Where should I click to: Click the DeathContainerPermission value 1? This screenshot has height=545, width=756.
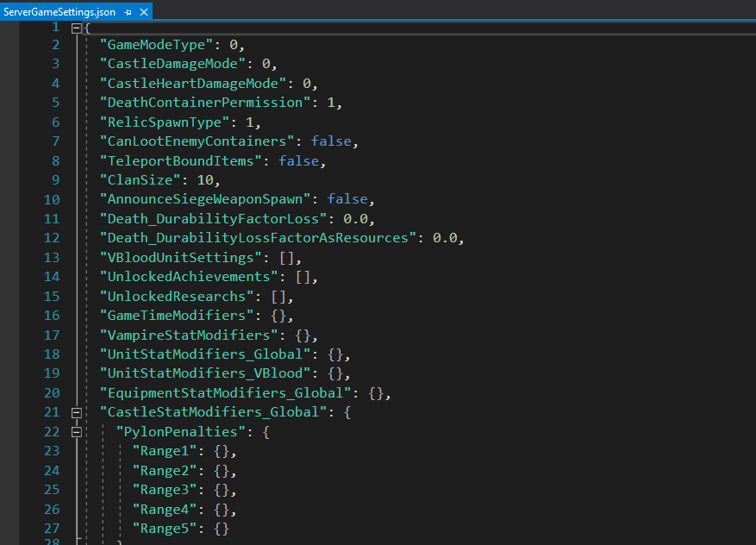331,103
